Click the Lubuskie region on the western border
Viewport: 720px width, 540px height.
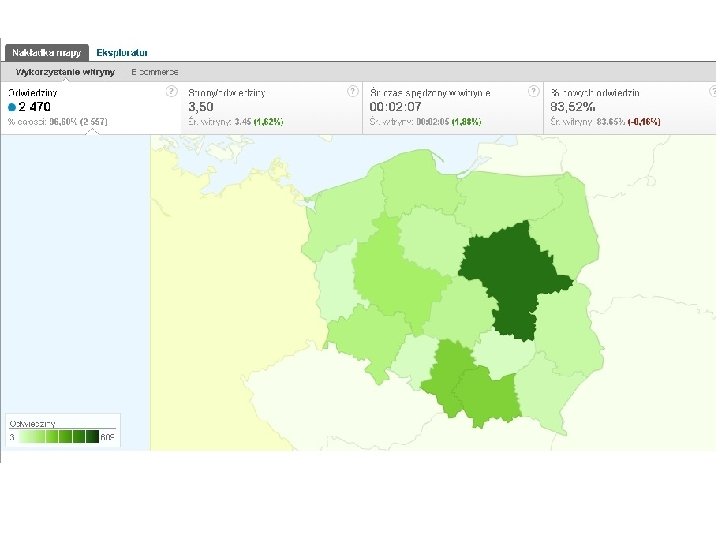[335, 287]
